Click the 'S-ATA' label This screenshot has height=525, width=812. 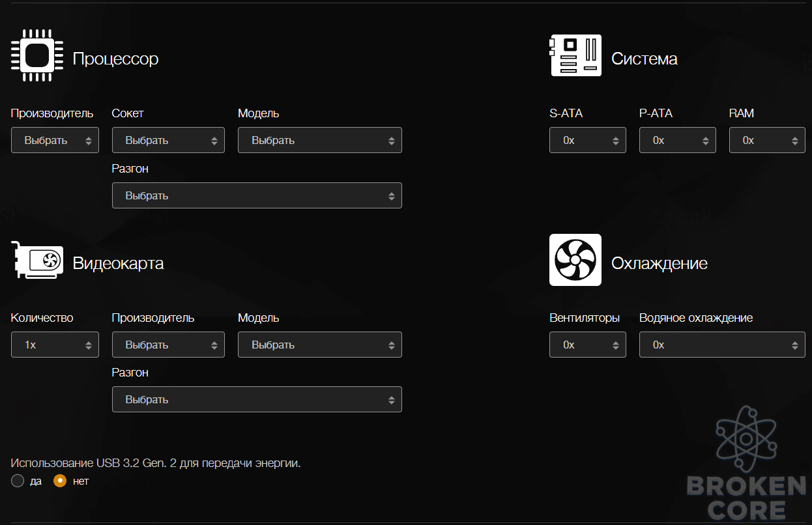point(566,113)
